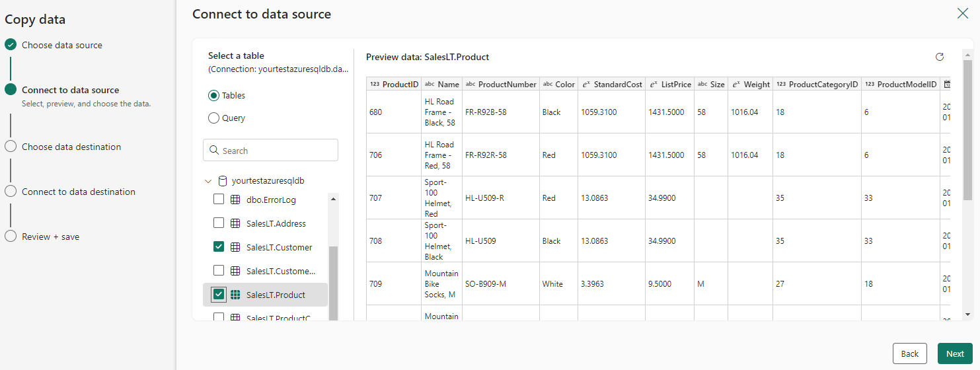Click in the table Search field
980x370 pixels.
click(x=270, y=151)
